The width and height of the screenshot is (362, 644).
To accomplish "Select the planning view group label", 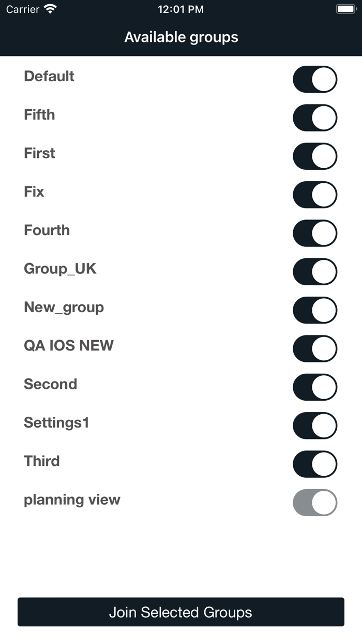I will pyautogui.click(x=72, y=500).
